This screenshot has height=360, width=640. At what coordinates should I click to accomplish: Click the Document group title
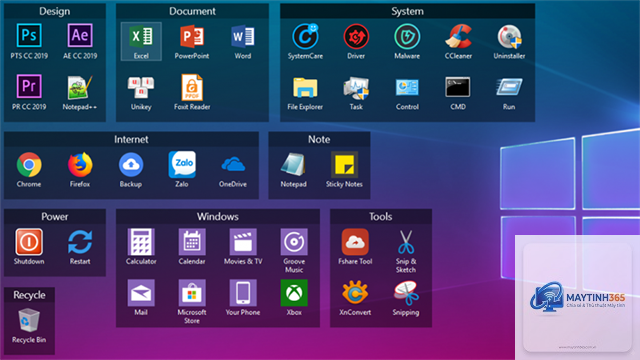192,11
